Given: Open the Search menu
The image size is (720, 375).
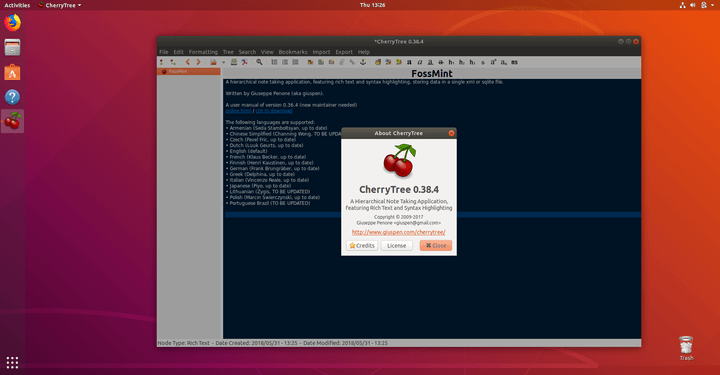Looking at the screenshot, I should pos(247,52).
